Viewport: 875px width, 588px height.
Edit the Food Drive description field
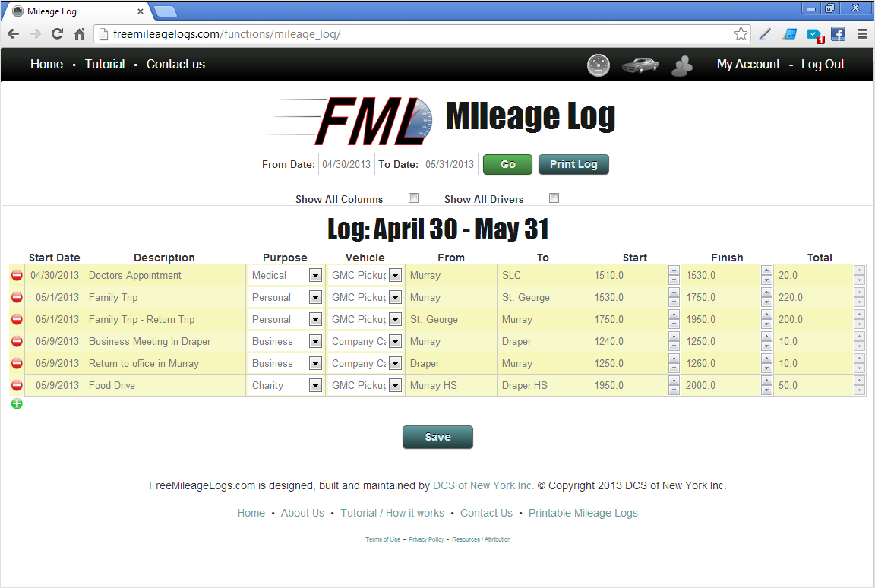[x=165, y=385]
